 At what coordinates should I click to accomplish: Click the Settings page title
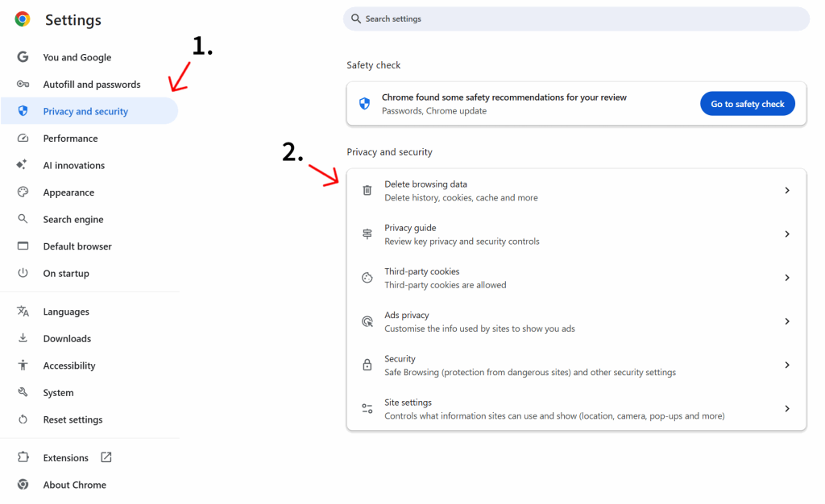point(73,20)
